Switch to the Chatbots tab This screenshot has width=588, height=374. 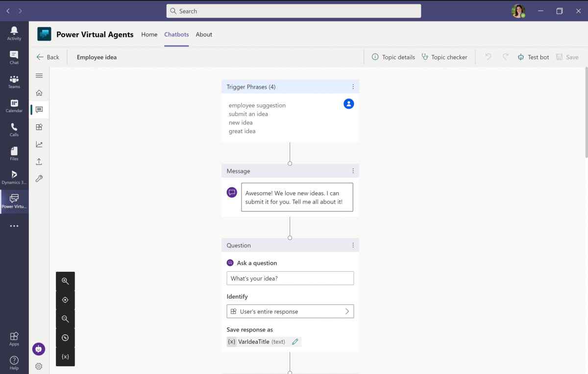[x=176, y=34]
